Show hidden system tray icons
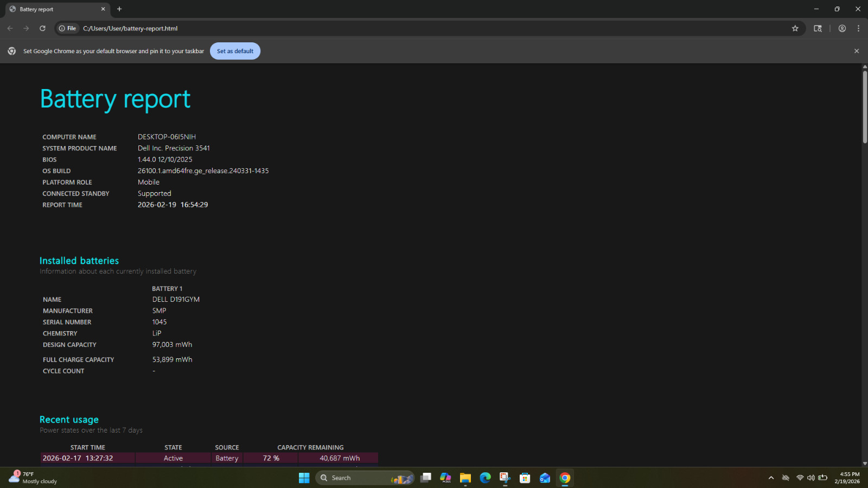This screenshot has width=868, height=488. click(771, 478)
